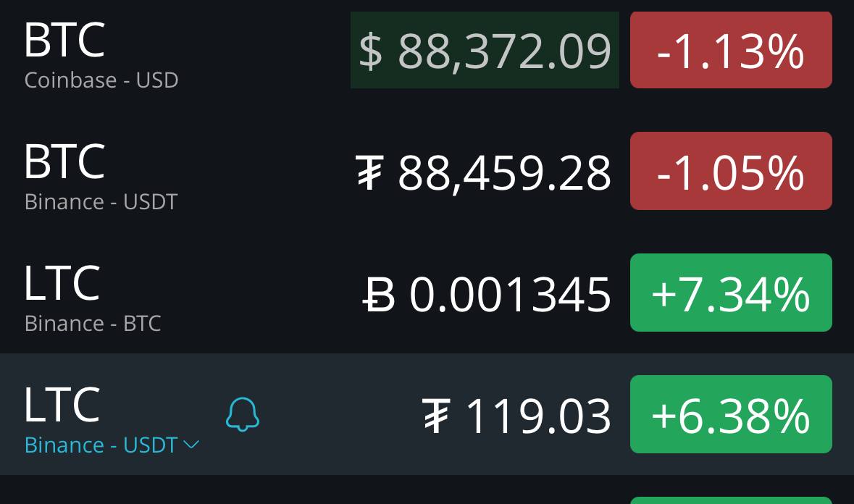The height and width of the screenshot is (504, 854).
Task: Click the Coinbase - USD exchange label
Action: (101, 80)
